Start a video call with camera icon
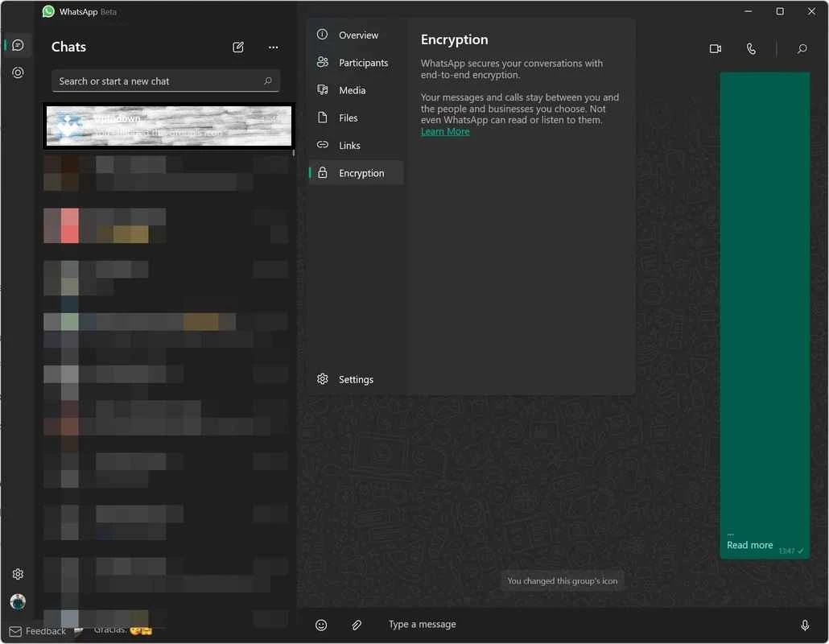 click(715, 48)
